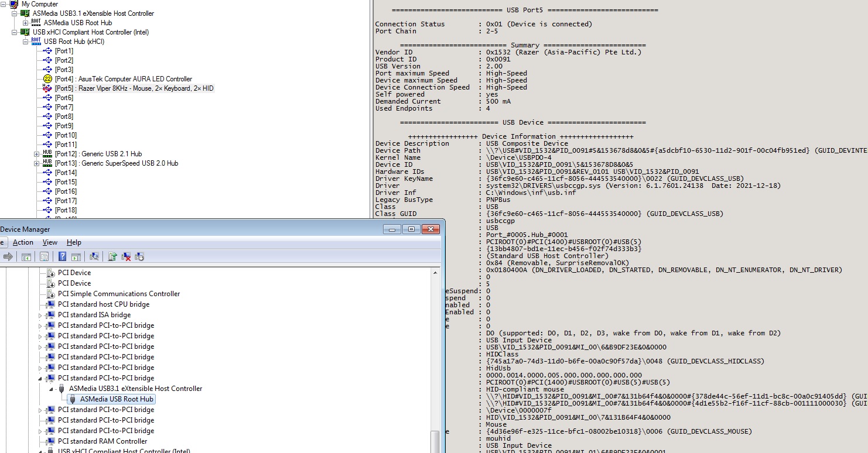The width and height of the screenshot is (868, 453).
Task: Click the Device Manager vertical scrollbar up arrow
Action: (x=435, y=273)
